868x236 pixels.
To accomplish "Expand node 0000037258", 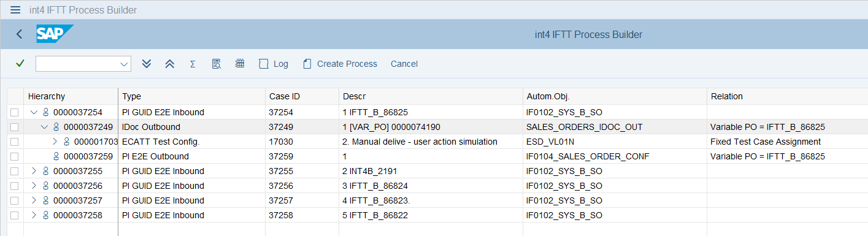I will coord(34,215).
